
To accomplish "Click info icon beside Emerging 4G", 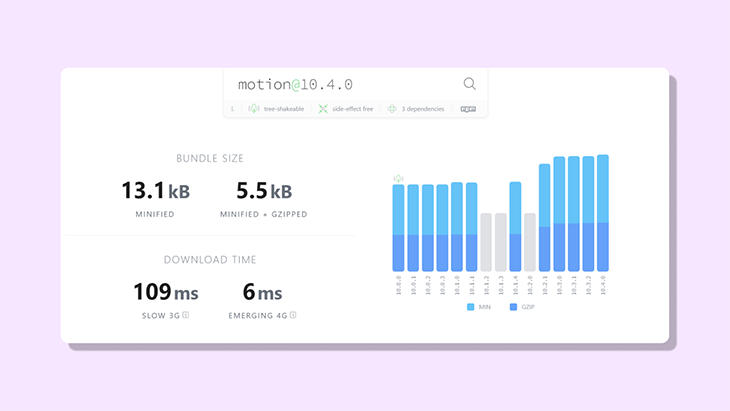I will (x=293, y=315).
